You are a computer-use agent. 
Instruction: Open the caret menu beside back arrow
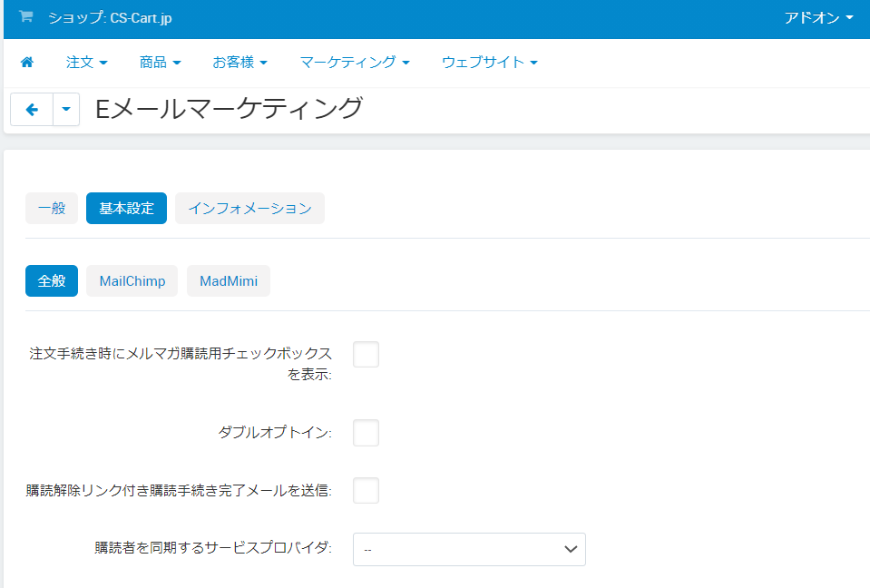66,110
